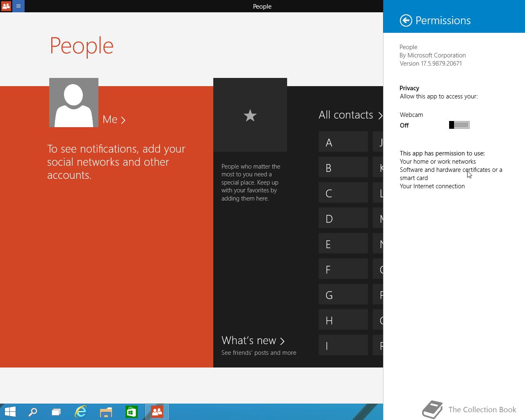This screenshot has height=420, width=525.
Task: Jump to contacts letter G
Action: [343, 294]
